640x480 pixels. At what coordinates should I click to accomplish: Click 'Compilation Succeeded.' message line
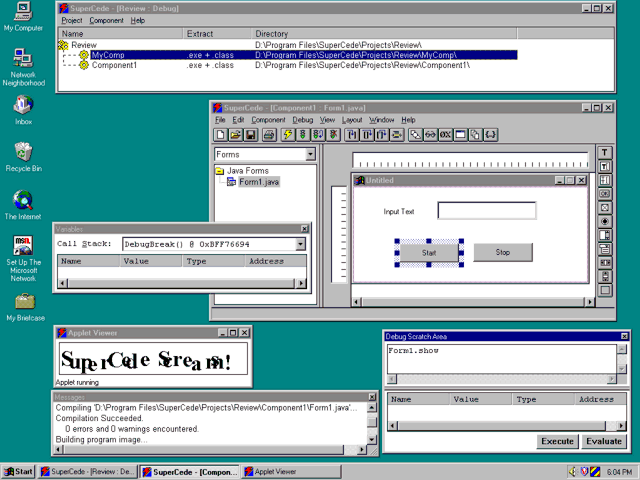(x=100, y=418)
